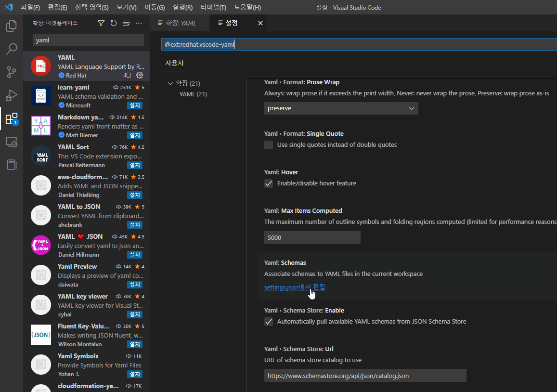Select the 사용자 settings scope tab
Viewport: 557px width, 392px height.
pos(174,63)
